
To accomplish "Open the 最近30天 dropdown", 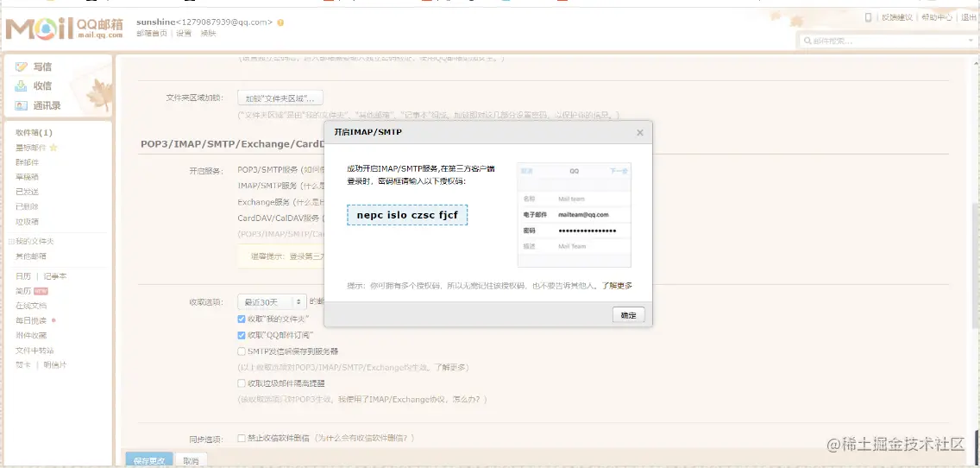I will tap(272, 301).
